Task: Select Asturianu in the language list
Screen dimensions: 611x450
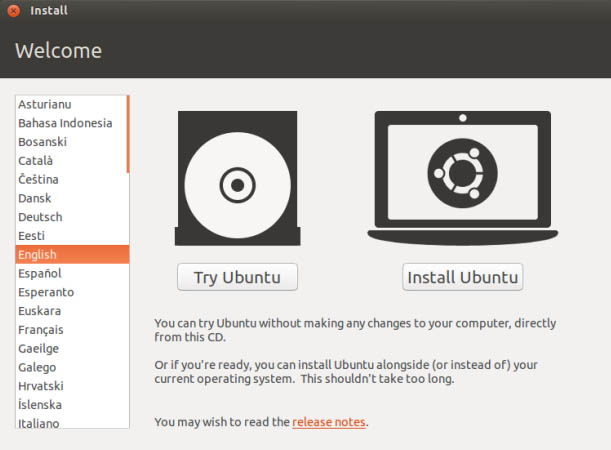Action: point(71,104)
